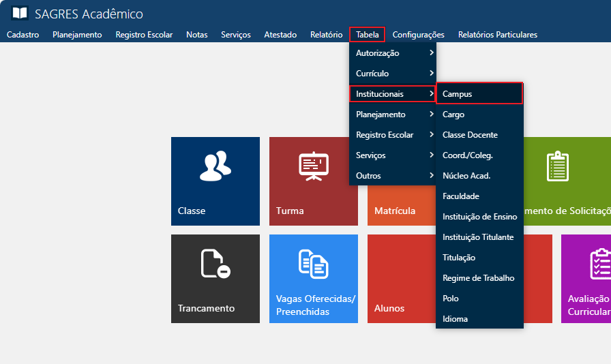
Task: Expand the Autorização submenu arrow
Action: [431, 53]
